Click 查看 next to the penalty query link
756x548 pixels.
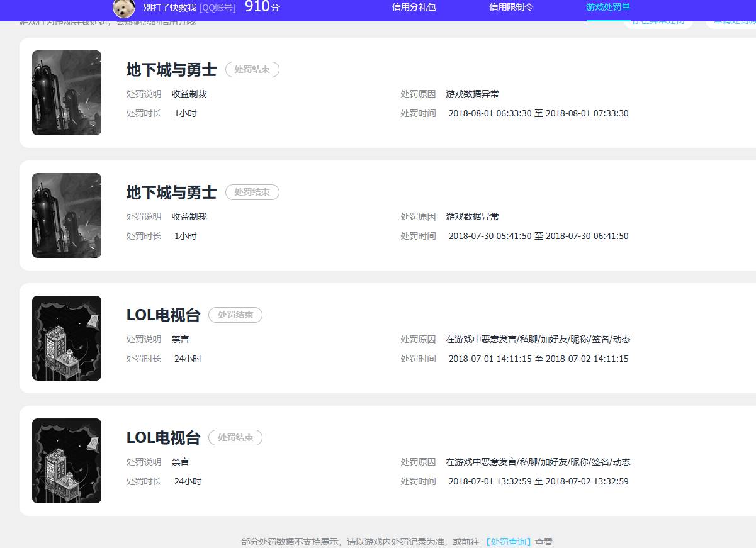(544, 541)
